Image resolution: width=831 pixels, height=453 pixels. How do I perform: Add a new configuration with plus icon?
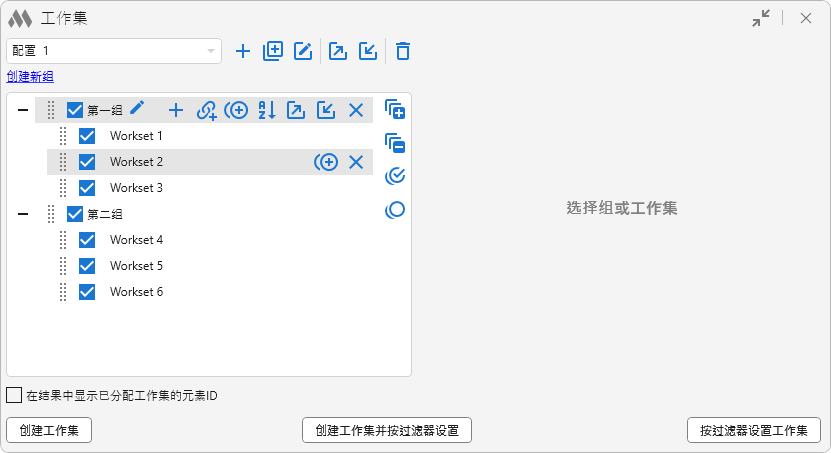(x=242, y=51)
